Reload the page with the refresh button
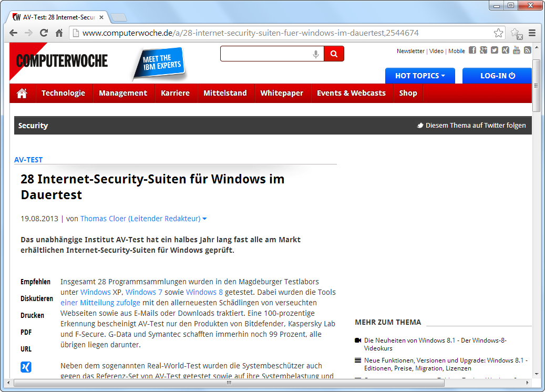This screenshot has width=545, height=392. 44,33
